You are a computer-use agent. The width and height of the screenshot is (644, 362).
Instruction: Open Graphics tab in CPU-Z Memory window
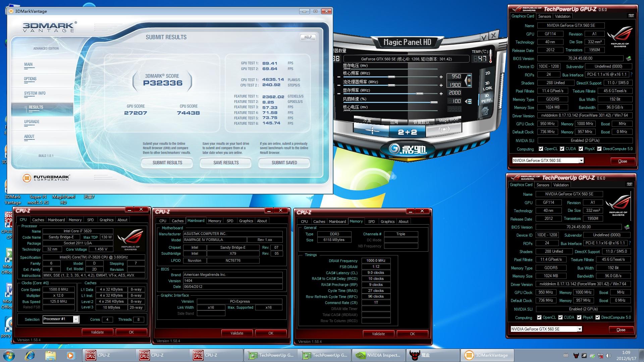(x=387, y=222)
